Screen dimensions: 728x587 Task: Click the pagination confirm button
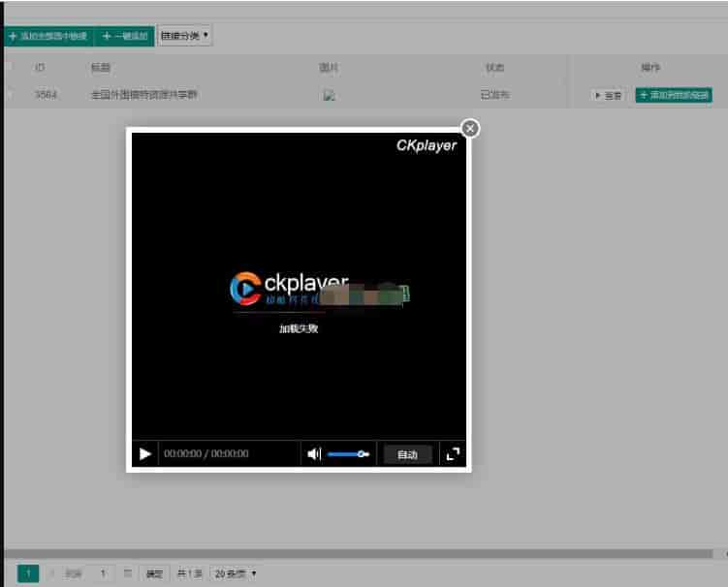pyautogui.click(x=154, y=573)
